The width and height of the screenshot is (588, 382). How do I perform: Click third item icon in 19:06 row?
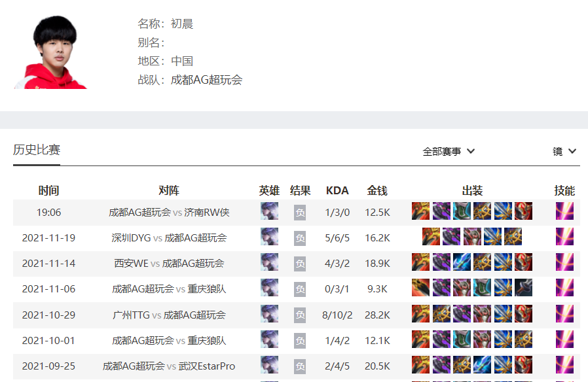click(462, 211)
